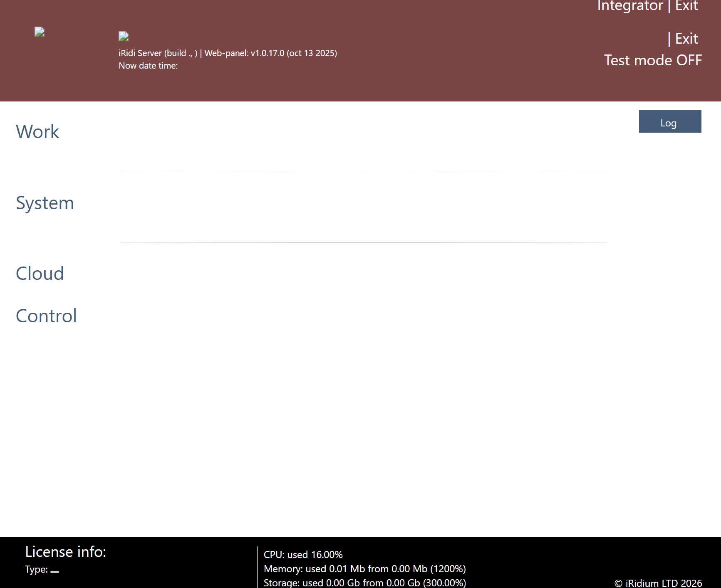Viewport: 721px width, 588px height.
Task: Click the broken logo image in header corner
Action: click(x=40, y=32)
